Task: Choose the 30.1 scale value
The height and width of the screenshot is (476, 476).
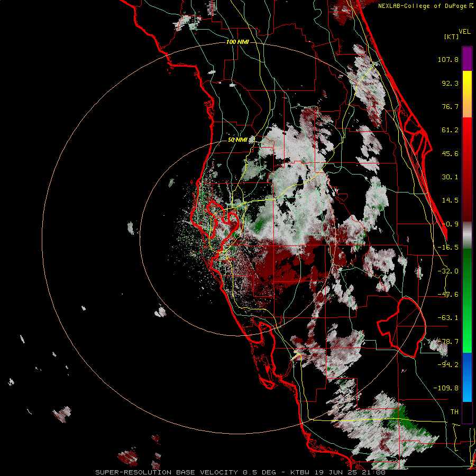Action: [x=450, y=177]
